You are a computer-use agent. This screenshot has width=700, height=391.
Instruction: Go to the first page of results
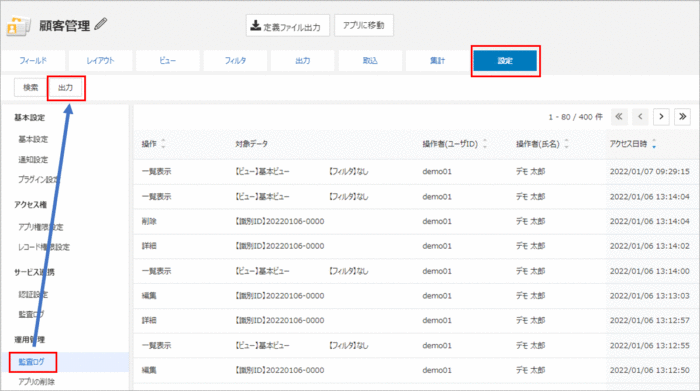tap(619, 117)
